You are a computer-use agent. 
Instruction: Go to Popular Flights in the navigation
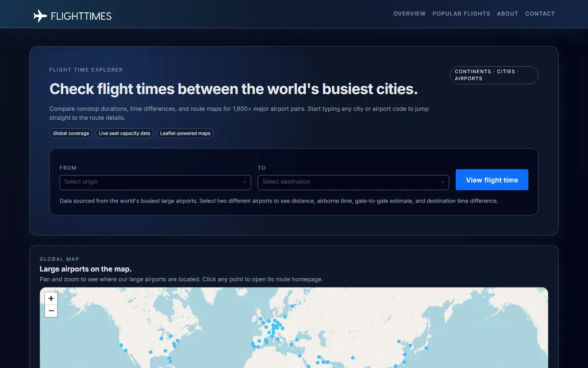coord(461,14)
